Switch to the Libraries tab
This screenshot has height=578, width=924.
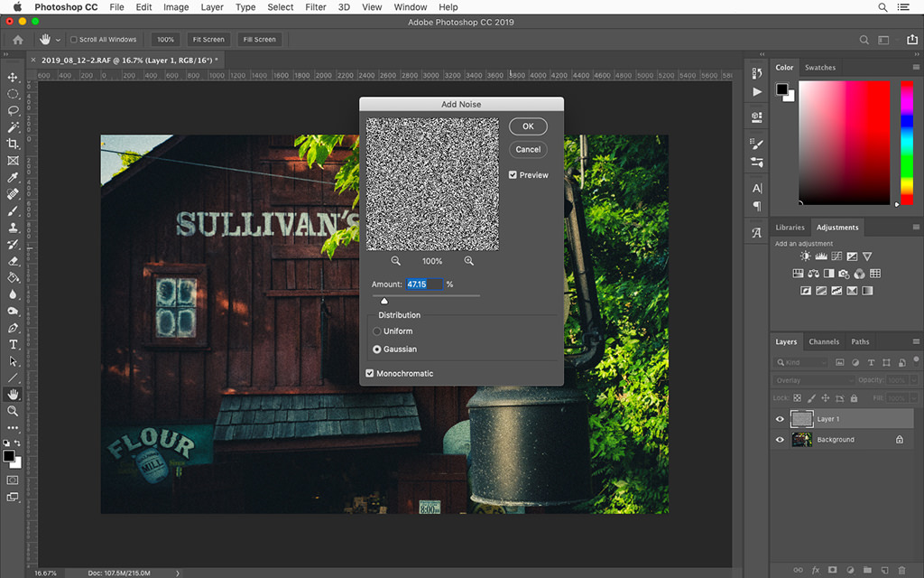pyautogui.click(x=790, y=227)
